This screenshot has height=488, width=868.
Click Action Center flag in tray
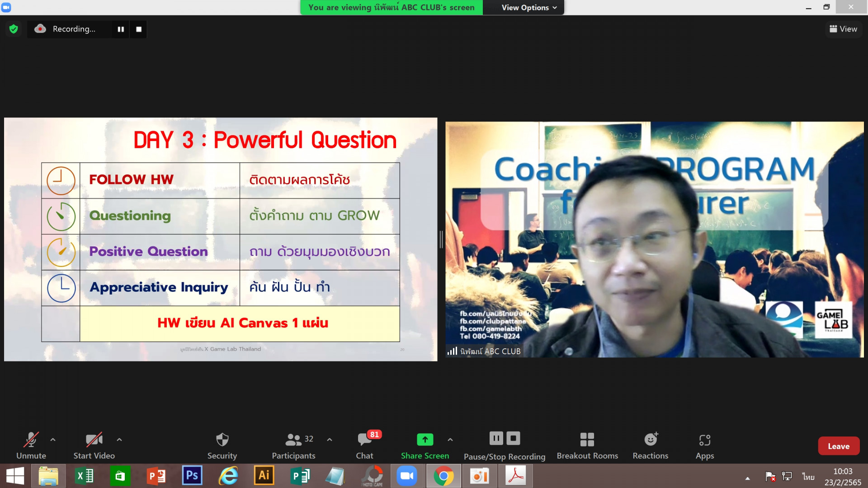pos(770,476)
